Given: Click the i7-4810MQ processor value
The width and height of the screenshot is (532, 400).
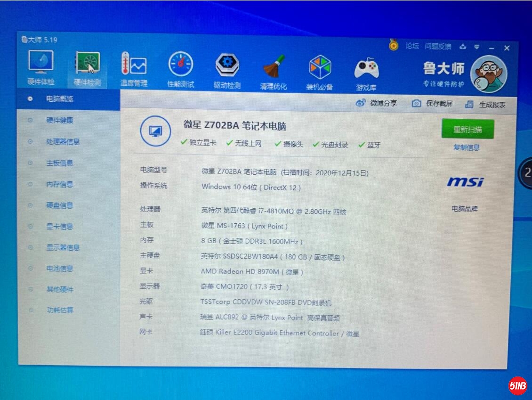Looking at the screenshot, I should tap(274, 211).
